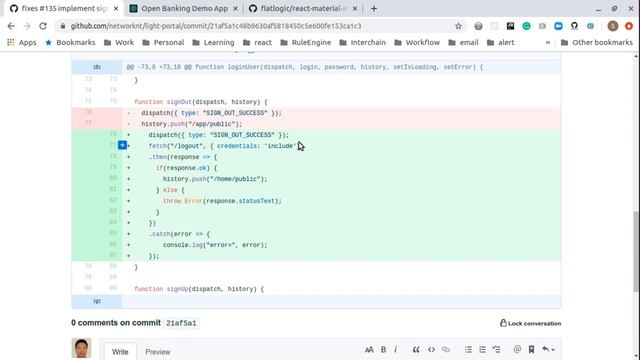Close the flatlogic/react-material tab
640x360 pixels.
355,8
